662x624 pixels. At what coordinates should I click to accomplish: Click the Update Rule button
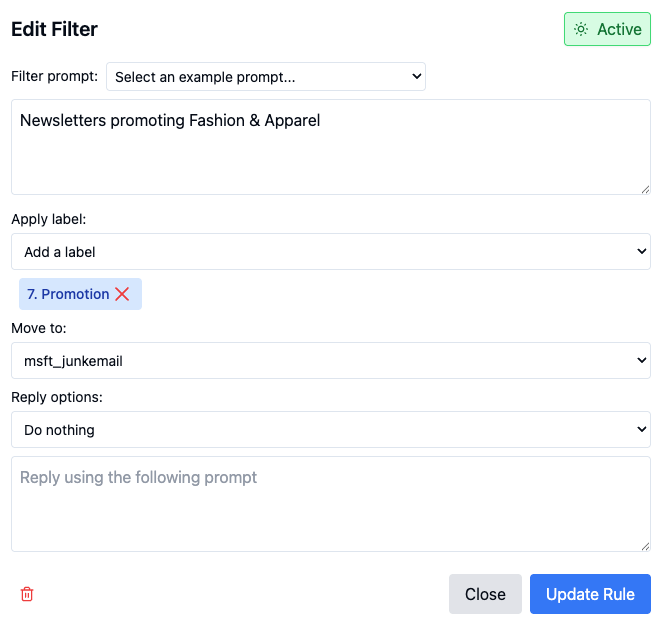tap(590, 594)
